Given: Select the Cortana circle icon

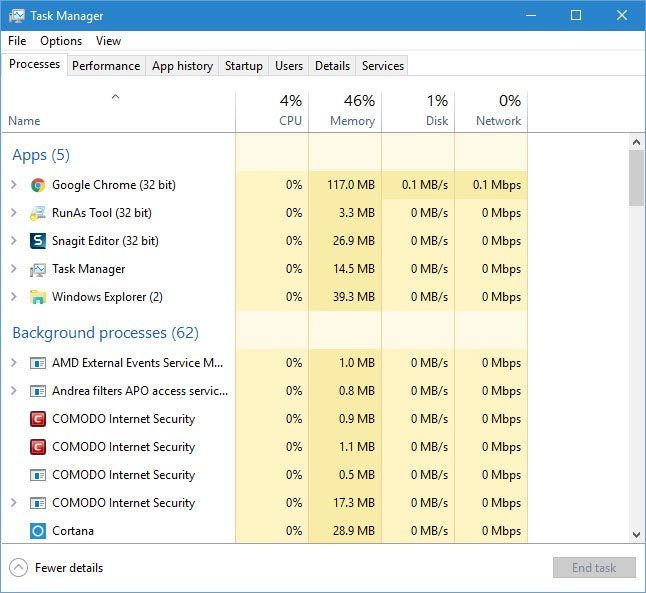Looking at the screenshot, I should 38,531.
